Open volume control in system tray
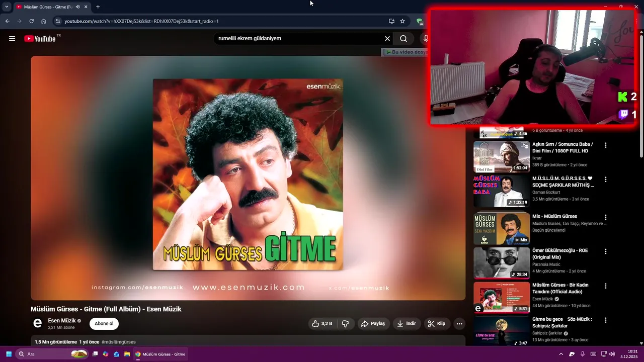The image size is (644, 362). (x=612, y=354)
